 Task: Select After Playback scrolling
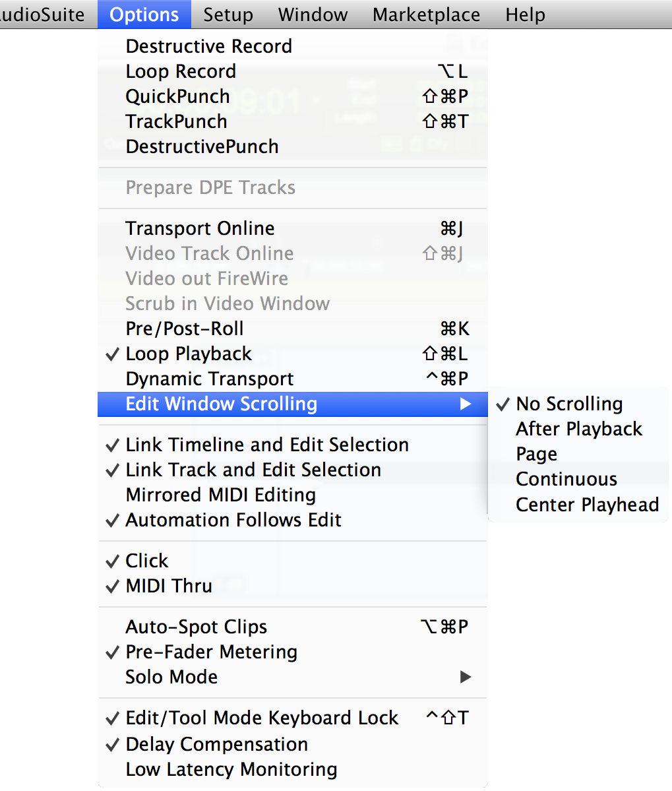[578, 429]
